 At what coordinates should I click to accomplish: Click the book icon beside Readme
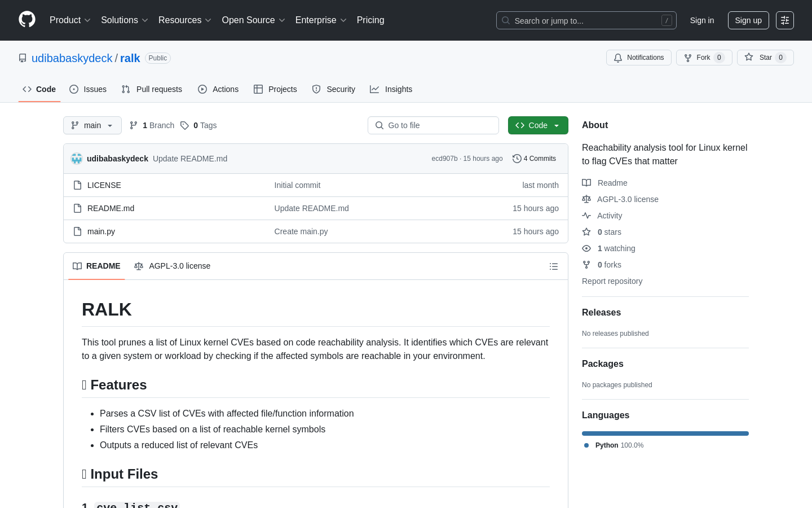tap(586, 183)
